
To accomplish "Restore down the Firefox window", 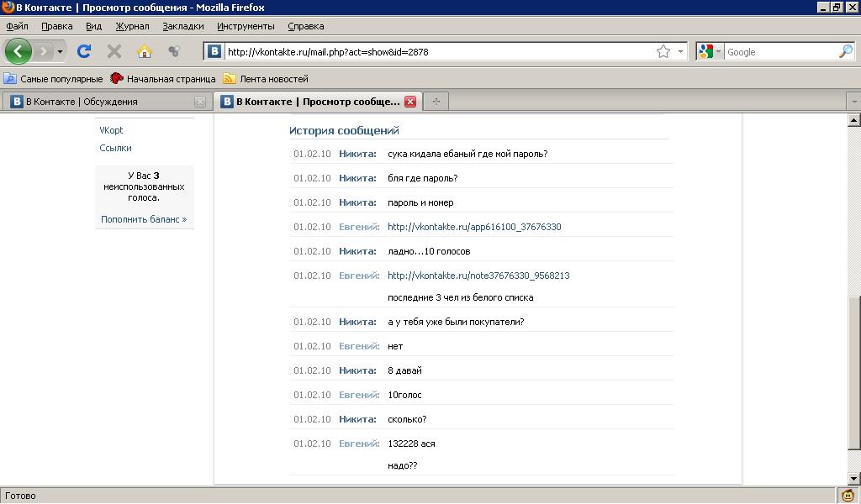I will point(837,7).
